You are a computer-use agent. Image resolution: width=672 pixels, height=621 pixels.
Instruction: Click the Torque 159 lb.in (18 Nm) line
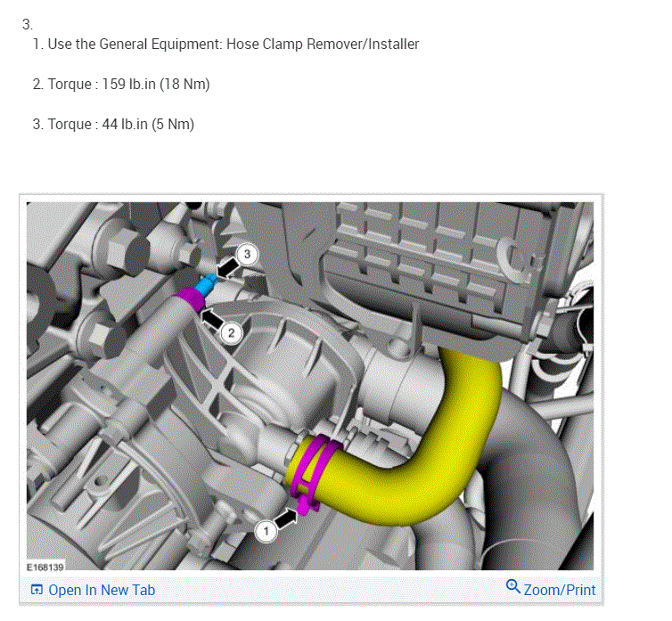[121, 84]
